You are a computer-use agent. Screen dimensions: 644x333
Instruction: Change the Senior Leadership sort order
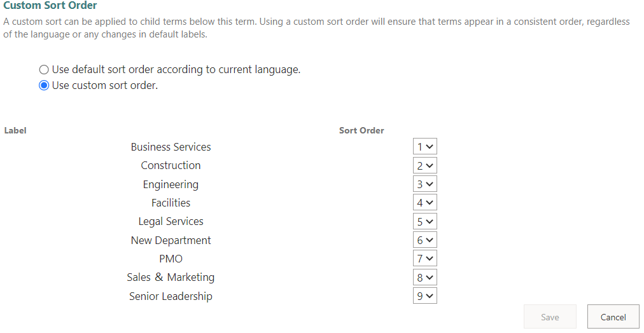pyautogui.click(x=424, y=296)
